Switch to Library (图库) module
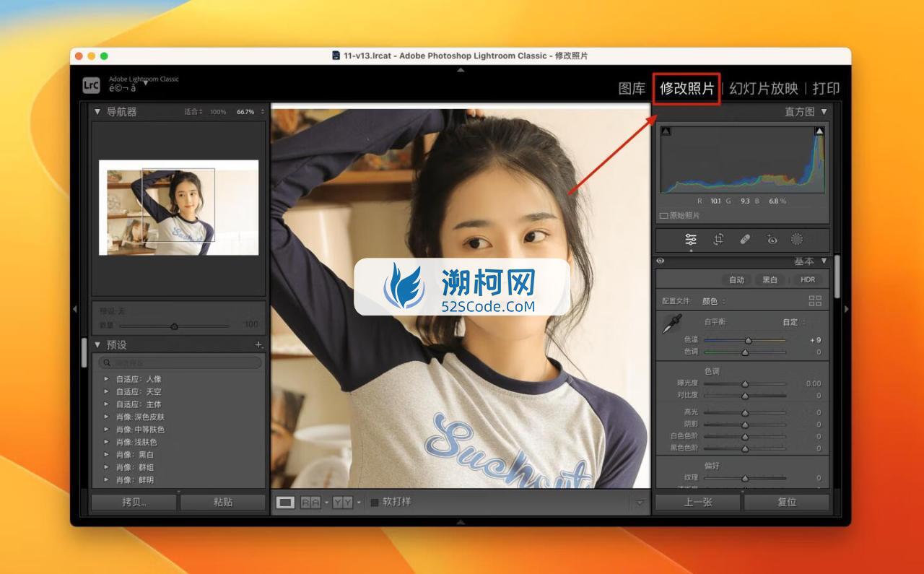This screenshot has height=574, width=924. [632, 88]
